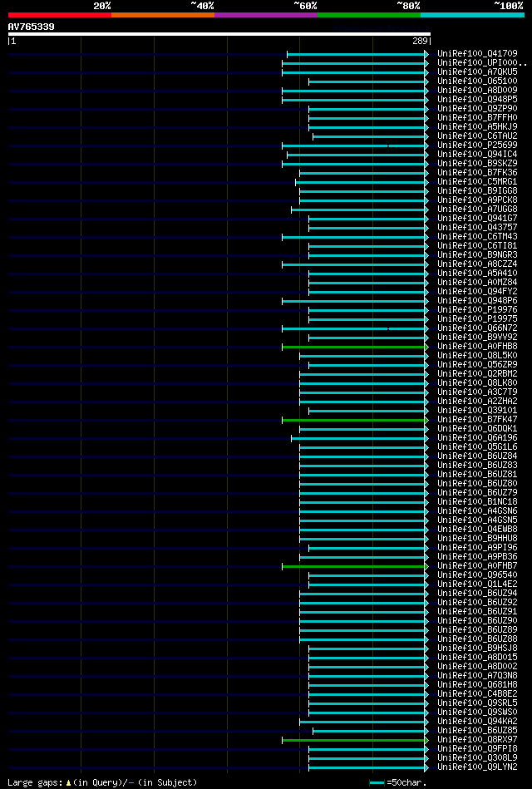
Task: Select the UniRef100_A8CZZ4 label
Action: 477,264
